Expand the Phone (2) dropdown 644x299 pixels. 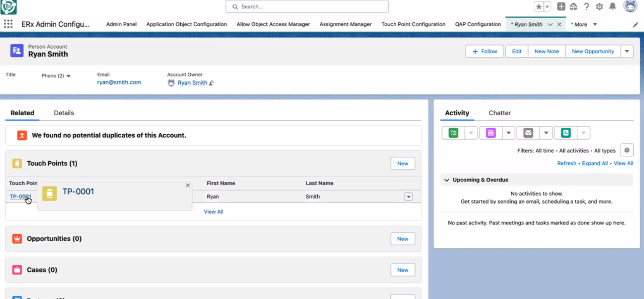click(68, 76)
